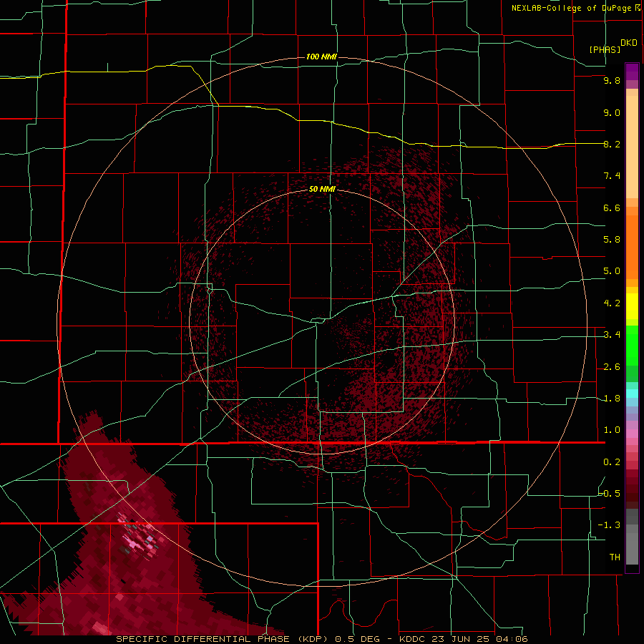
Task: Click the Specific Differential Phase caption text
Action: tap(322, 639)
